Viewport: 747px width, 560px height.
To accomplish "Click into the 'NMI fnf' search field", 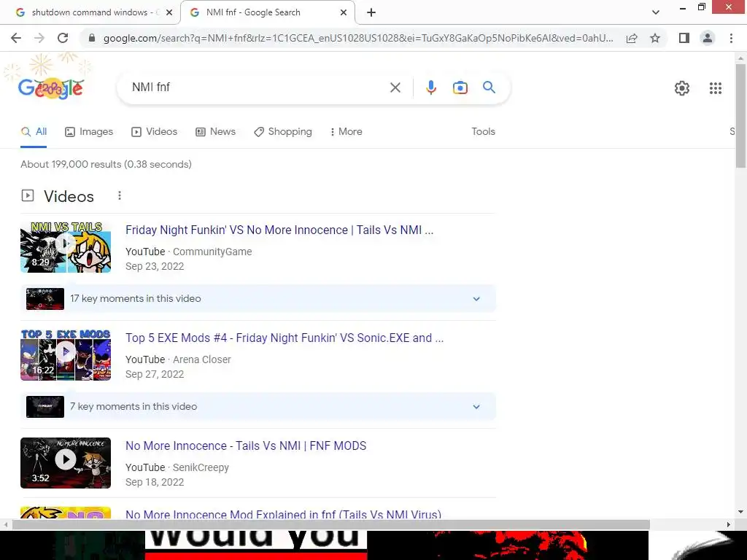I will coord(258,87).
